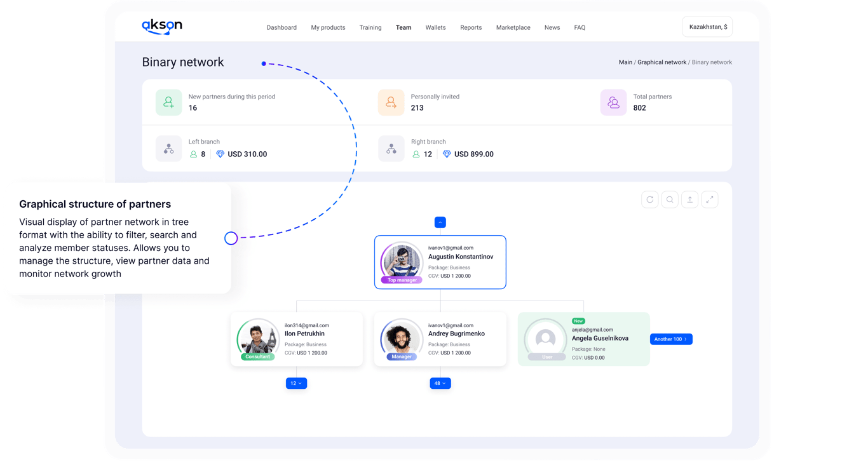Refresh the network tree
868x467 pixels.
(x=650, y=200)
